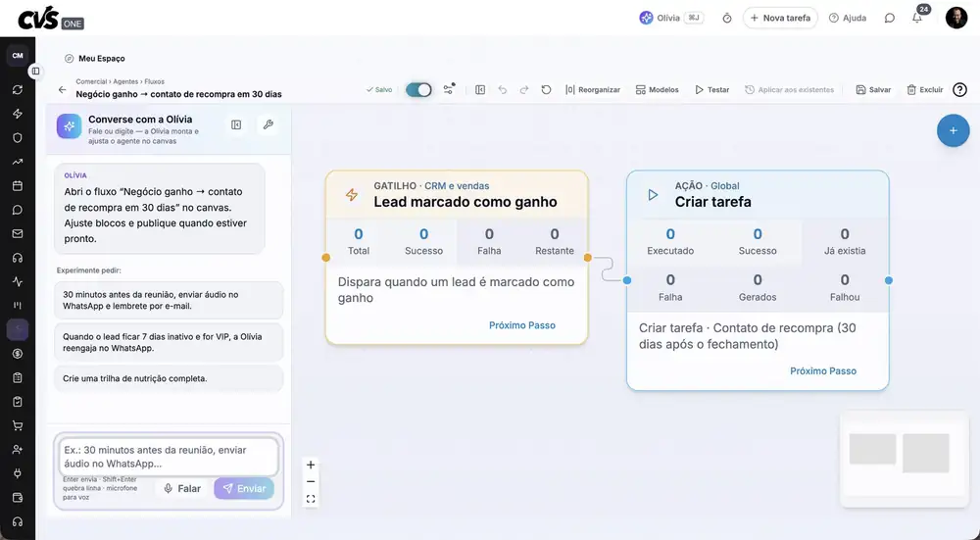Focus the Olívia message input field
Viewport: 980px width, 540px height.
169,457
